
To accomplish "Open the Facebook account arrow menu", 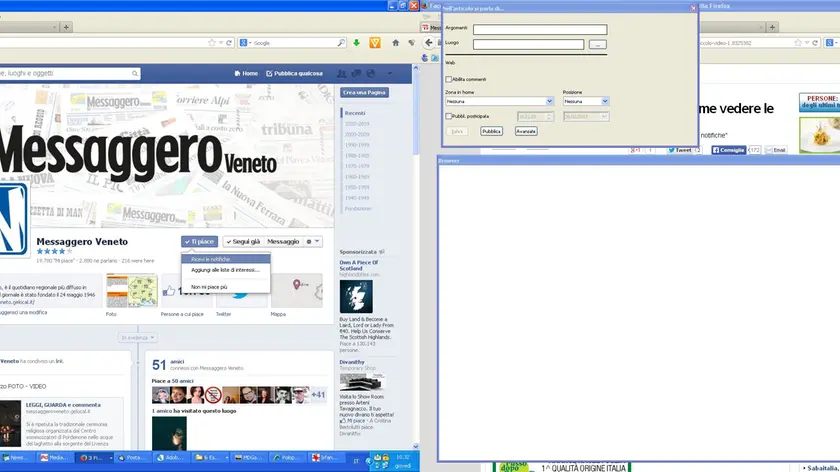I will tap(389, 73).
